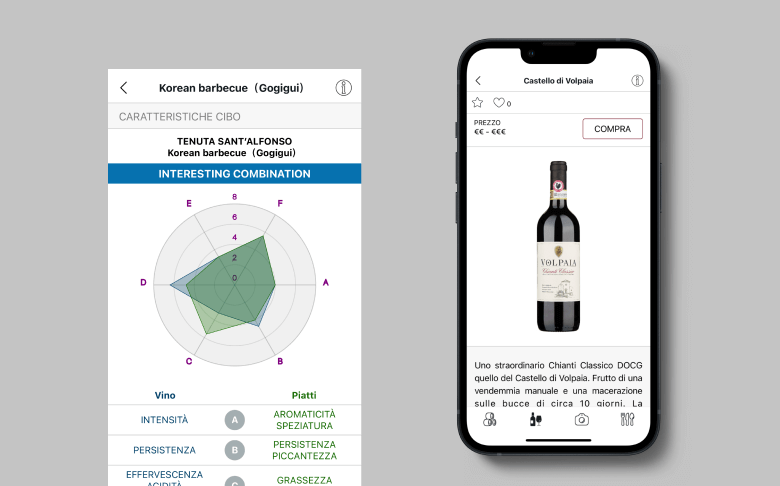
Task: Select the wine bottle and glass tab
Action: (536, 419)
